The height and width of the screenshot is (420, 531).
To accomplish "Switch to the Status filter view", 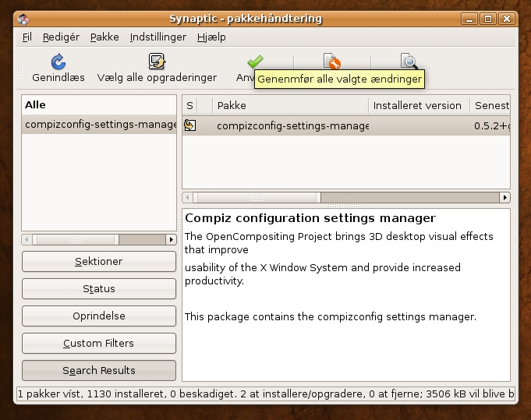I will pos(99,288).
